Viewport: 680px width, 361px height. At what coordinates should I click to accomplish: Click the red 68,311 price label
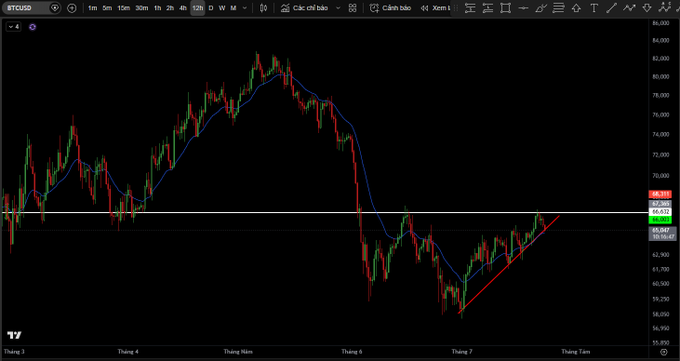tap(660, 194)
